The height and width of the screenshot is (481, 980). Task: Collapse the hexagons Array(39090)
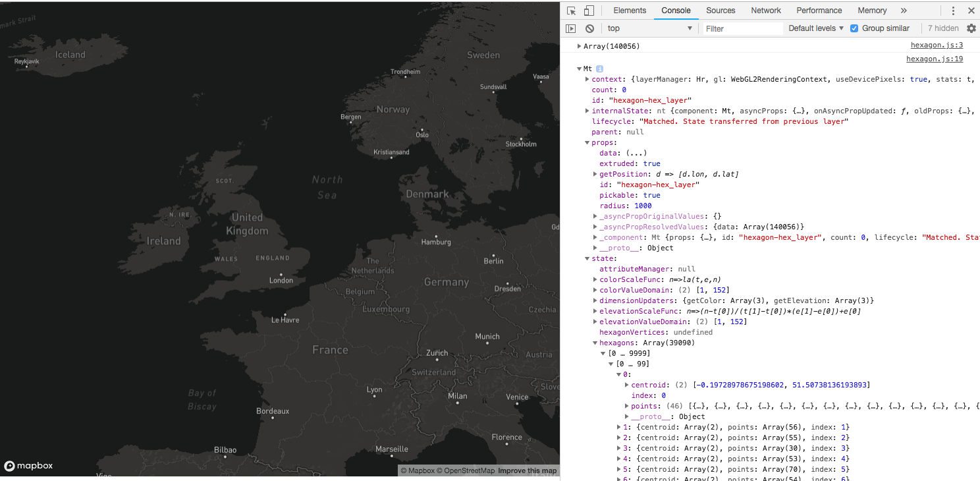click(x=595, y=343)
